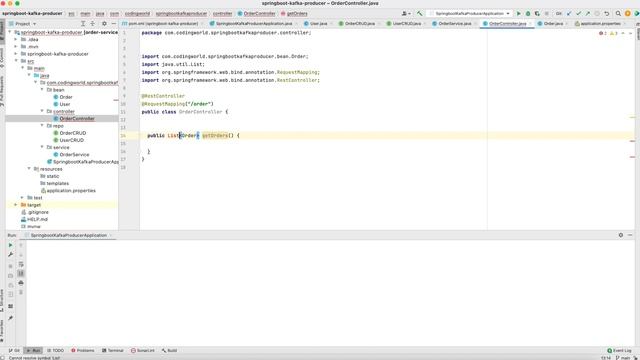Open the user account icon menu

[406, 13]
